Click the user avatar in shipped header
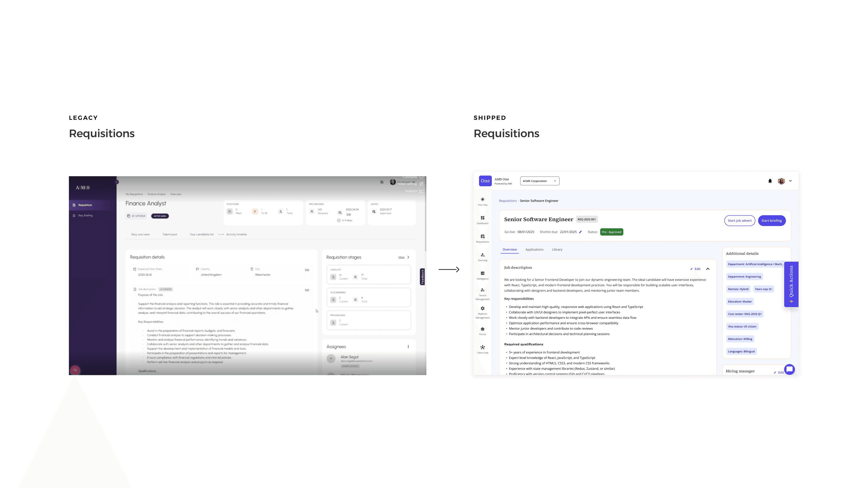The height and width of the screenshot is (488, 868). point(781,181)
